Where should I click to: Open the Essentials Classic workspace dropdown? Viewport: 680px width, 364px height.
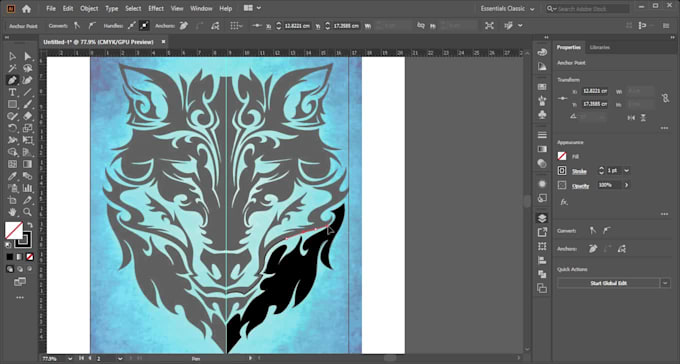[x=507, y=8]
